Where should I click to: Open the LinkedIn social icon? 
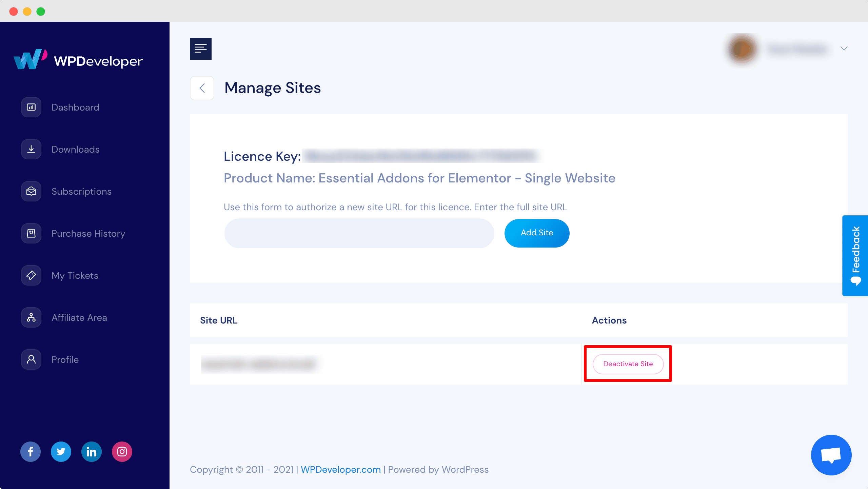point(91,451)
